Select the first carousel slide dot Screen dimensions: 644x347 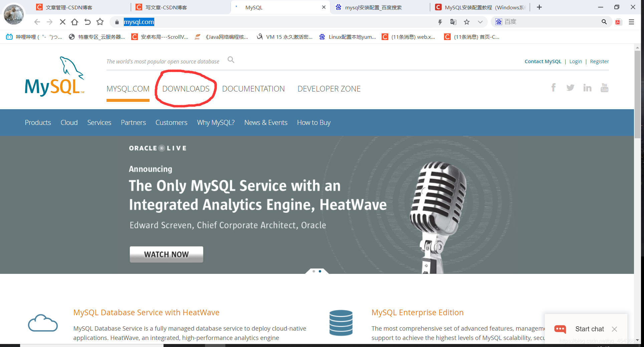(314, 271)
